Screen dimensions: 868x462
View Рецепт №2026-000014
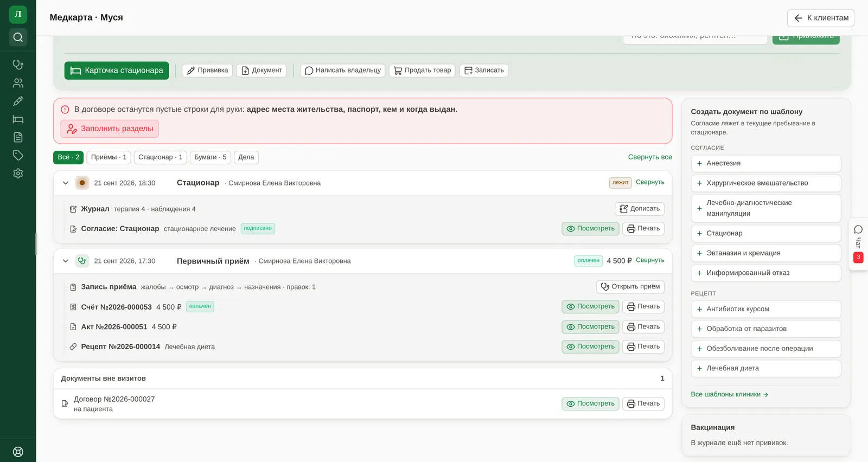[590, 347]
